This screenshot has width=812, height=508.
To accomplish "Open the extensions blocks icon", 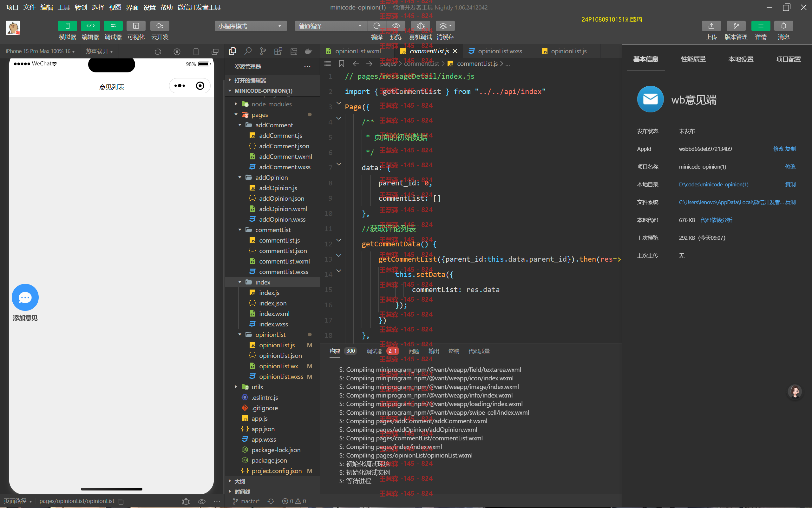I will (278, 51).
